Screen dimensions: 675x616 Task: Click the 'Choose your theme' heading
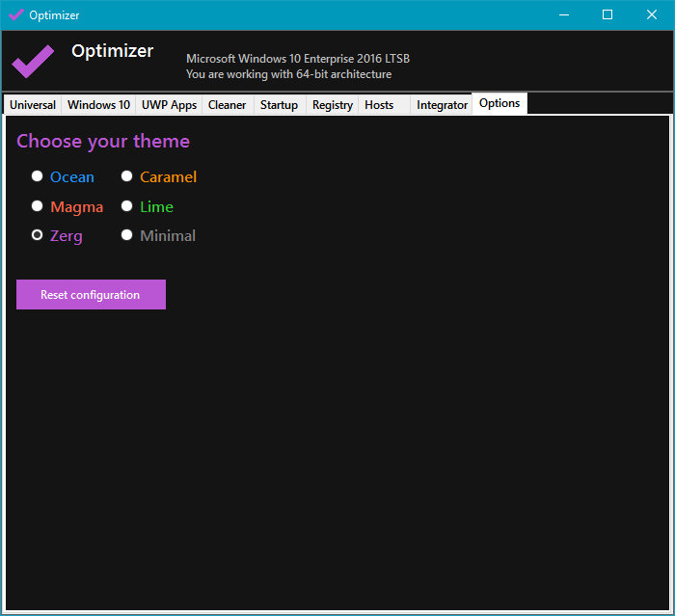pyautogui.click(x=103, y=141)
